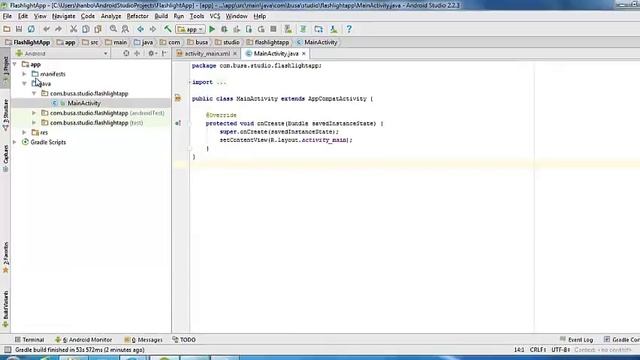
Task: Open the app run configuration dropdown
Action: (190, 29)
